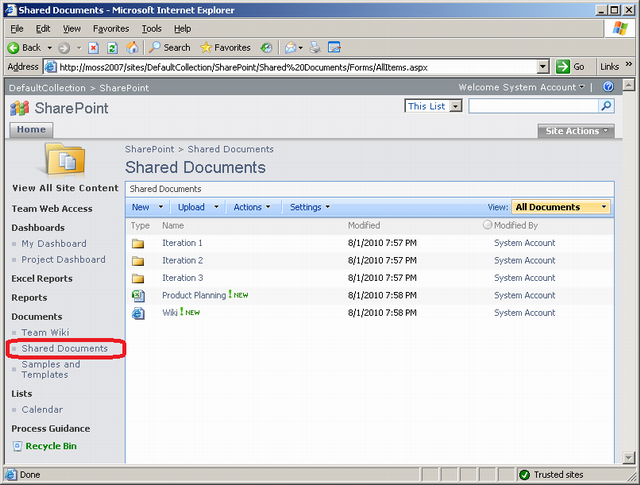Open the Help menu
The width and height of the screenshot is (640, 485).
182,29
